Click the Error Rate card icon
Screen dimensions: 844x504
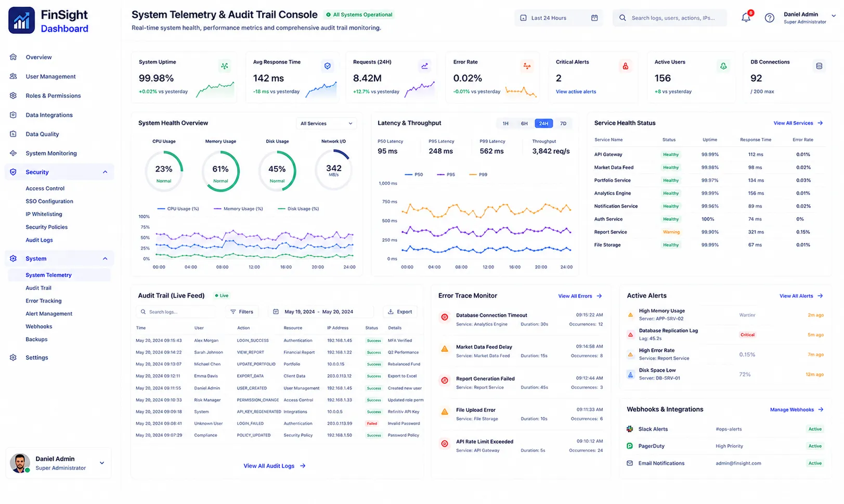[x=527, y=66]
